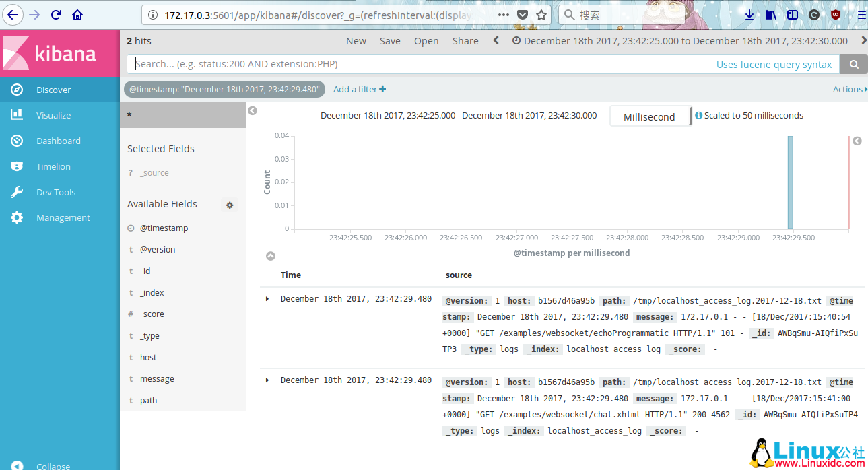Image resolution: width=868 pixels, height=470 pixels.
Task: Open Firefox downloads via arrow icon
Action: 749,14
